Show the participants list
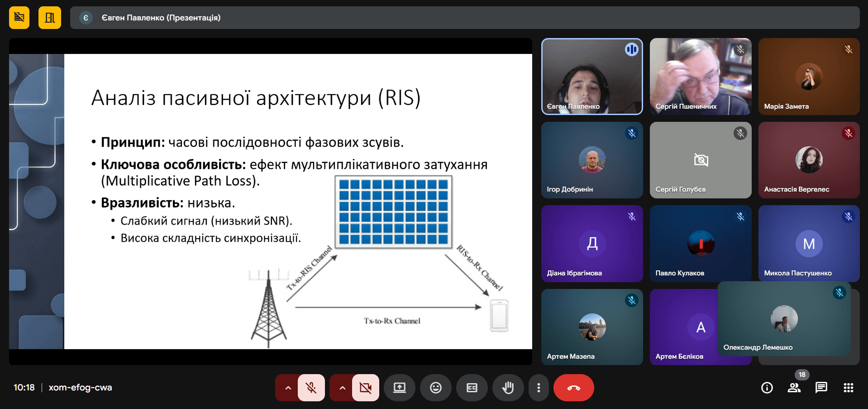The width and height of the screenshot is (868, 409). [x=794, y=388]
